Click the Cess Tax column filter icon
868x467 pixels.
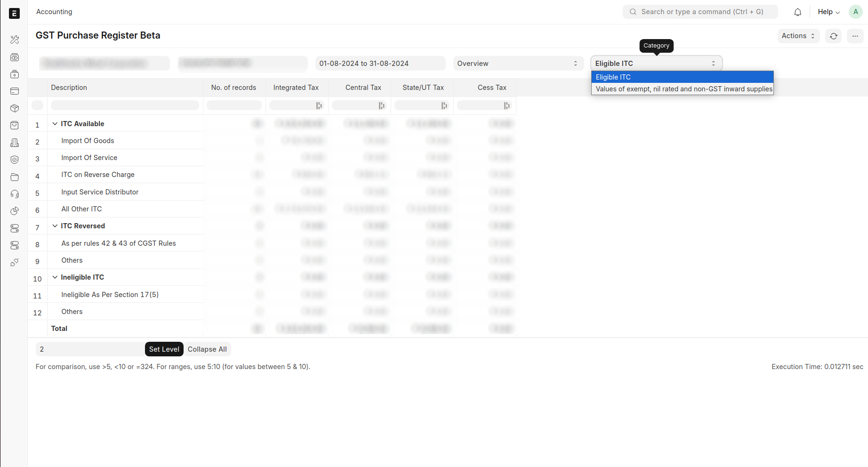(x=507, y=105)
